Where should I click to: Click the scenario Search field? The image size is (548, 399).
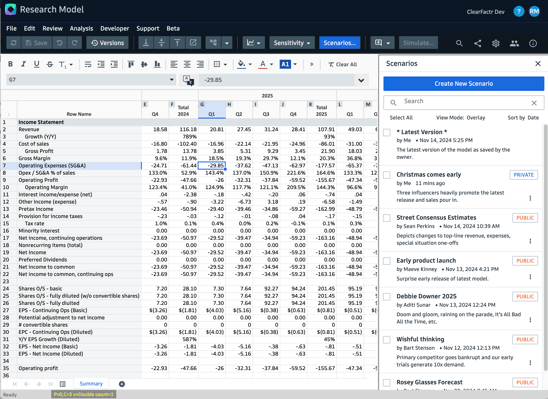[x=463, y=102]
